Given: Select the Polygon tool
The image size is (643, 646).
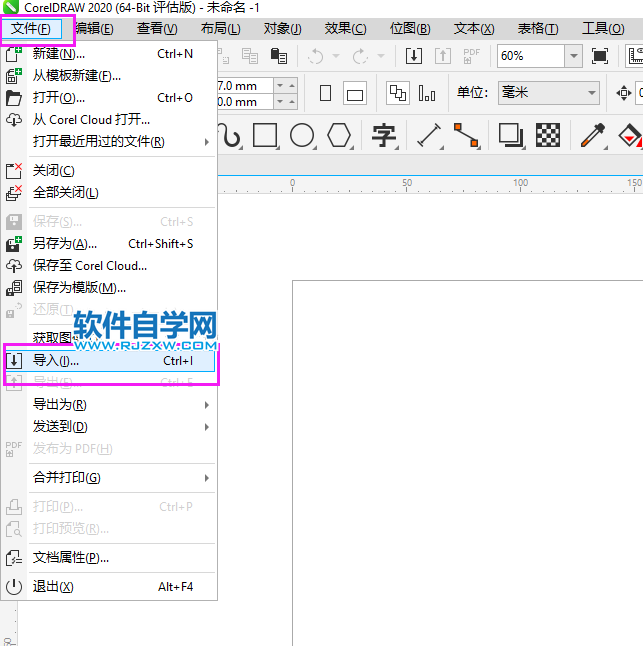Looking at the screenshot, I should click(339, 135).
